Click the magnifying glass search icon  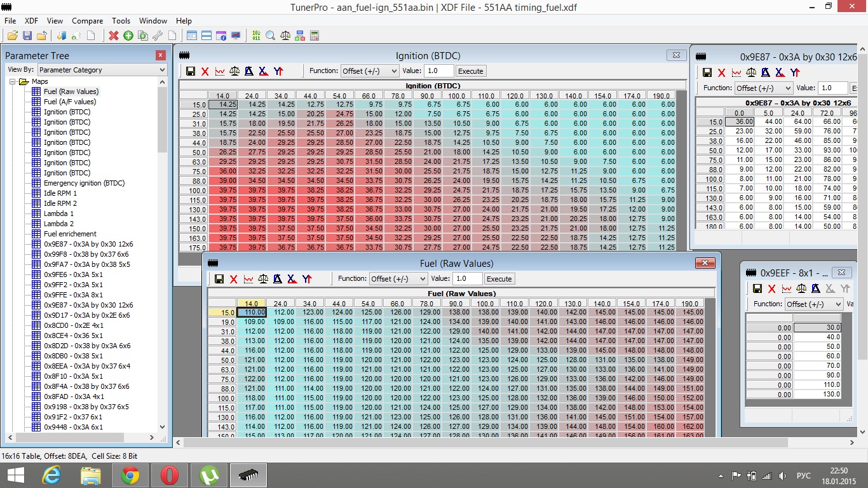coord(270,36)
